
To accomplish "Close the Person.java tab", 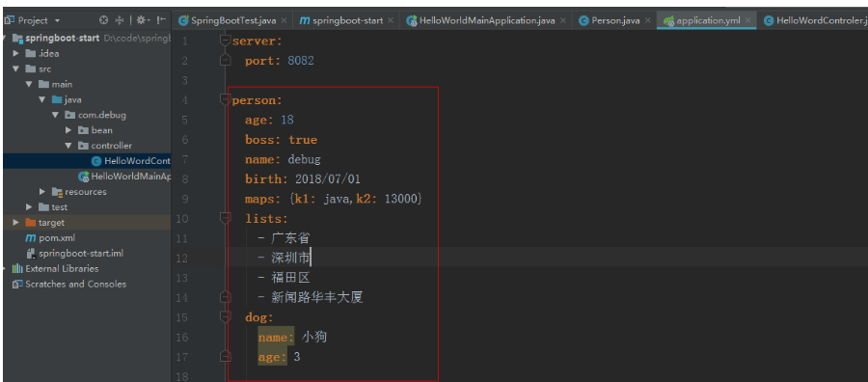I will pos(648,20).
